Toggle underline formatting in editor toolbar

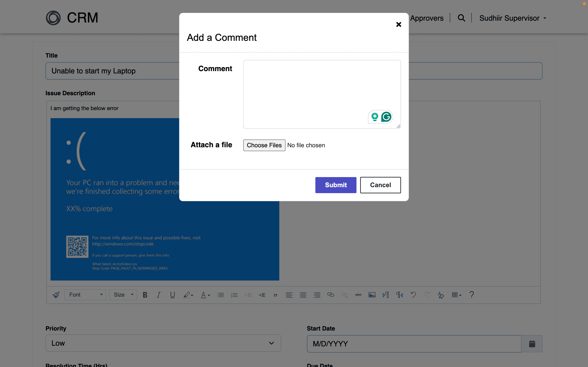pyautogui.click(x=172, y=295)
